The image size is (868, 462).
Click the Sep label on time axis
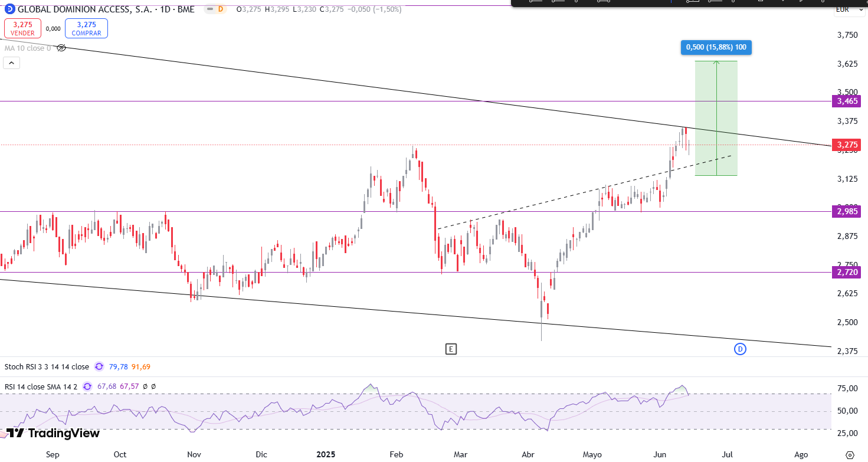[x=53, y=455]
